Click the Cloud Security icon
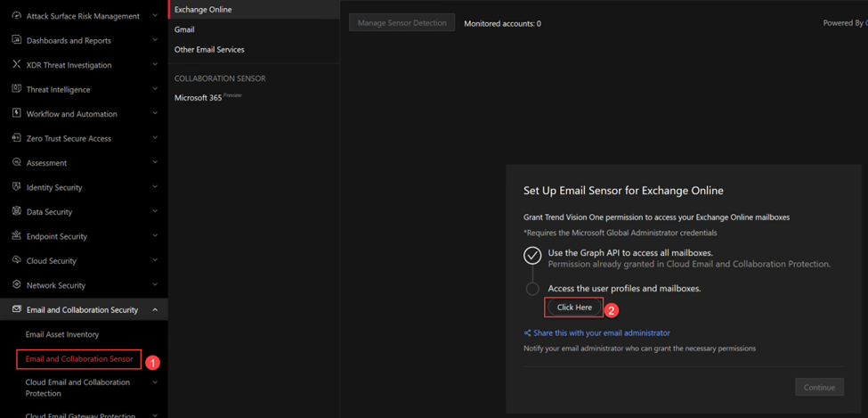This screenshot has height=418, width=868. (x=16, y=260)
